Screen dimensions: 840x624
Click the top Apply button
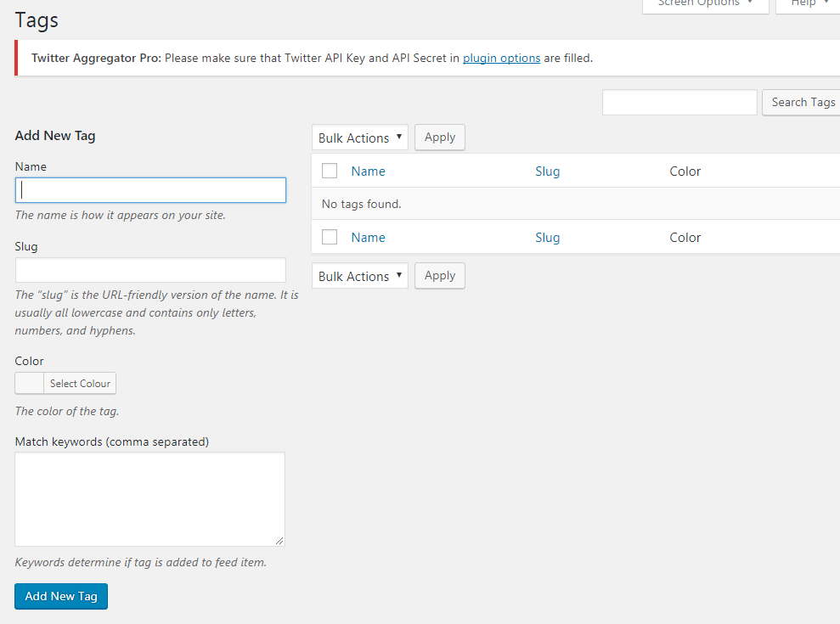[x=439, y=138]
